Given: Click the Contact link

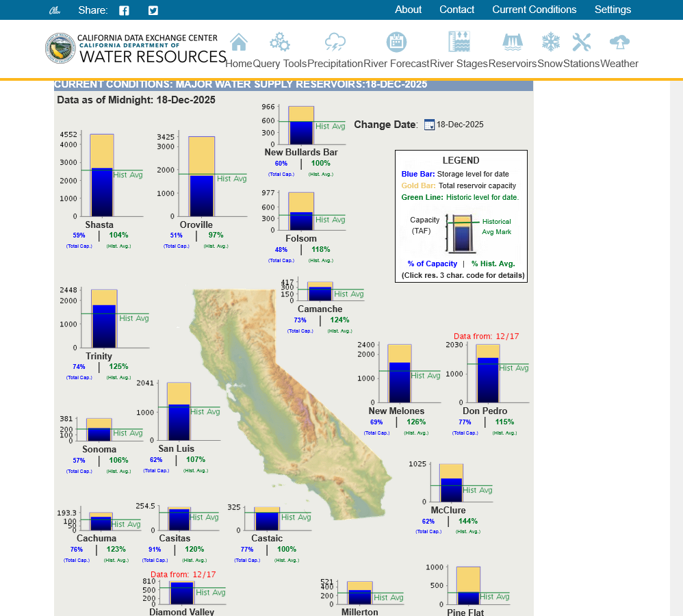Looking at the screenshot, I should click(456, 10).
